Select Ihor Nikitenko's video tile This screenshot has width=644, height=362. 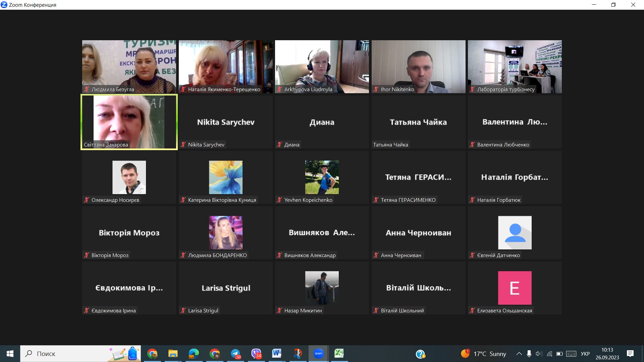tap(418, 67)
